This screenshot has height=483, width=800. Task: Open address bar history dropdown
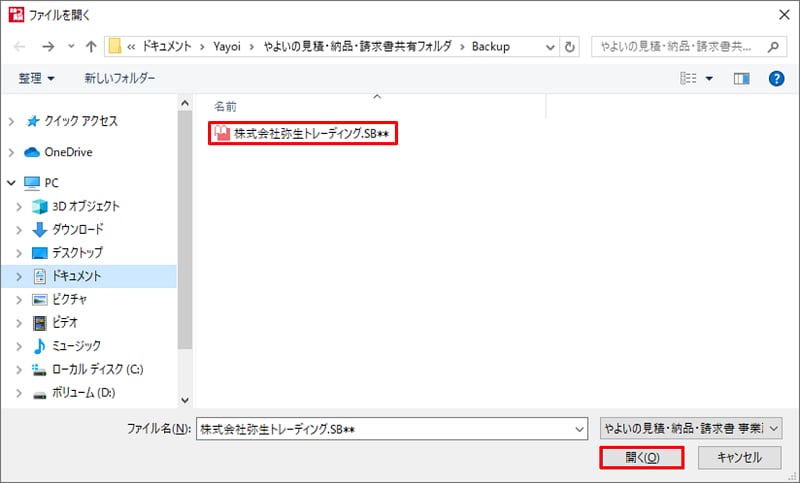pyautogui.click(x=550, y=47)
